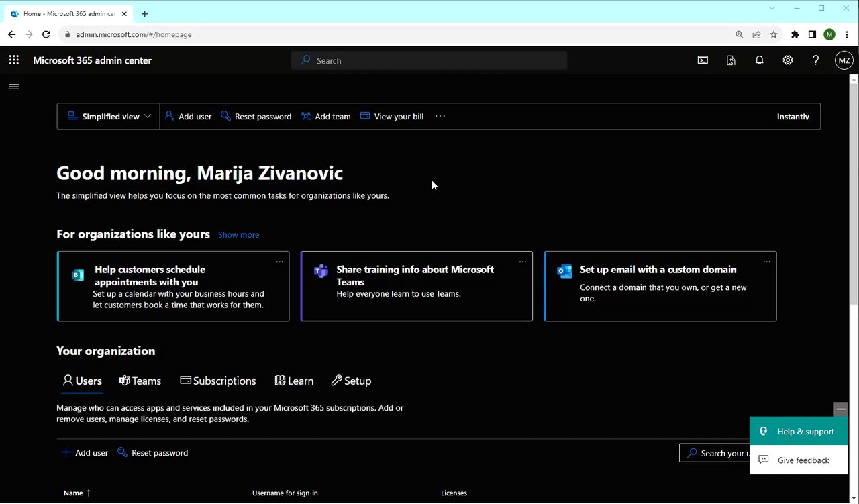859x504 pixels.
Task: Click the Show more link
Action: [x=238, y=234]
